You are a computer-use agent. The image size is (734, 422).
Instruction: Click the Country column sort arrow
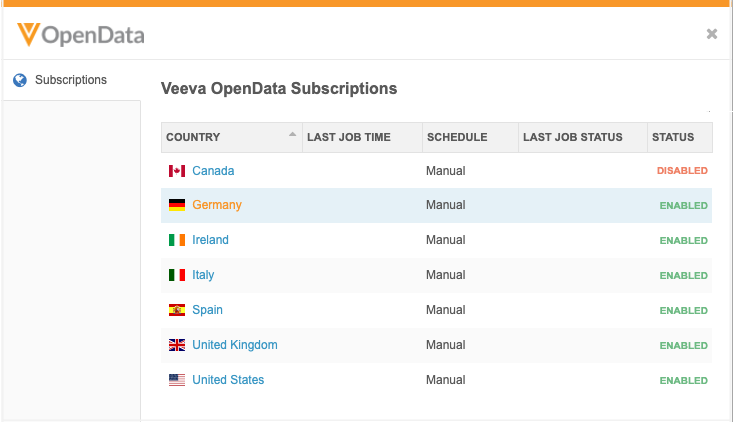pos(292,134)
